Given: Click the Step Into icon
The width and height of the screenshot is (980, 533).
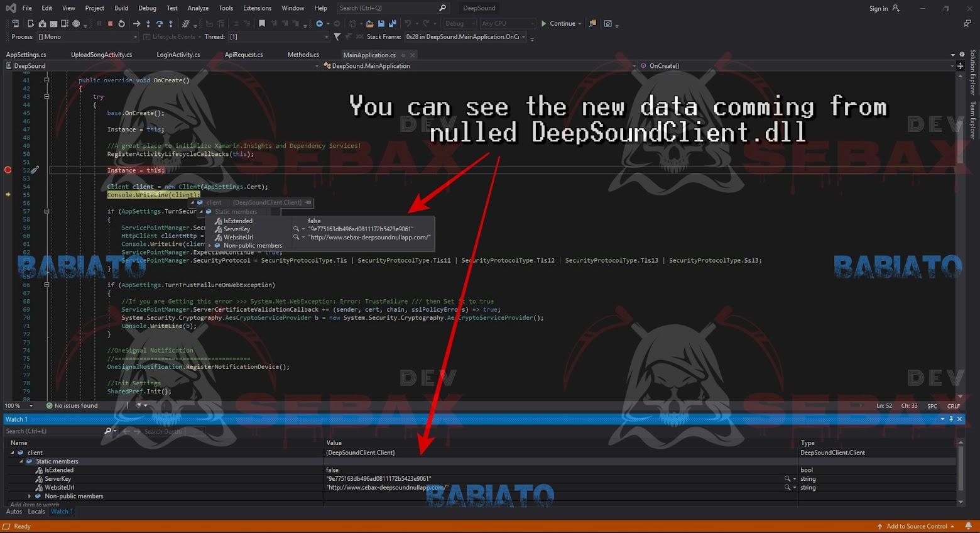Looking at the screenshot, I should click(x=148, y=23).
